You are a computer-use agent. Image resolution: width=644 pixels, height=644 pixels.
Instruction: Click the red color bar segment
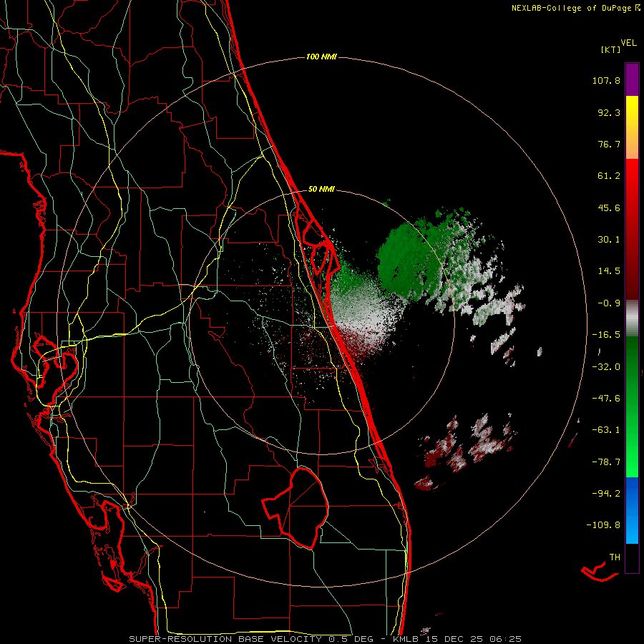(x=632, y=229)
